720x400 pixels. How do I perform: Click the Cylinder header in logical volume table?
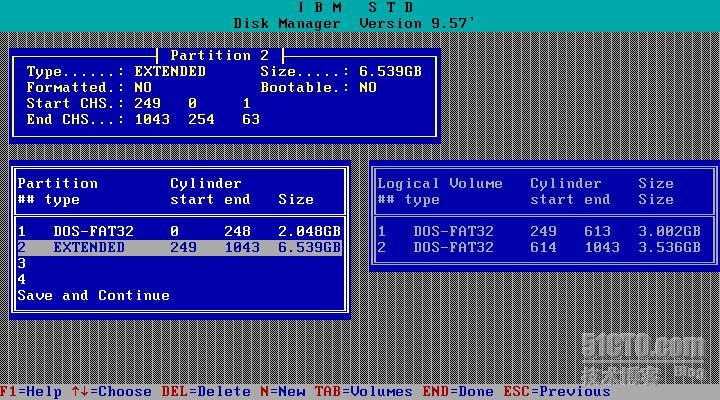pyautogui.click(x=566, y=184)
